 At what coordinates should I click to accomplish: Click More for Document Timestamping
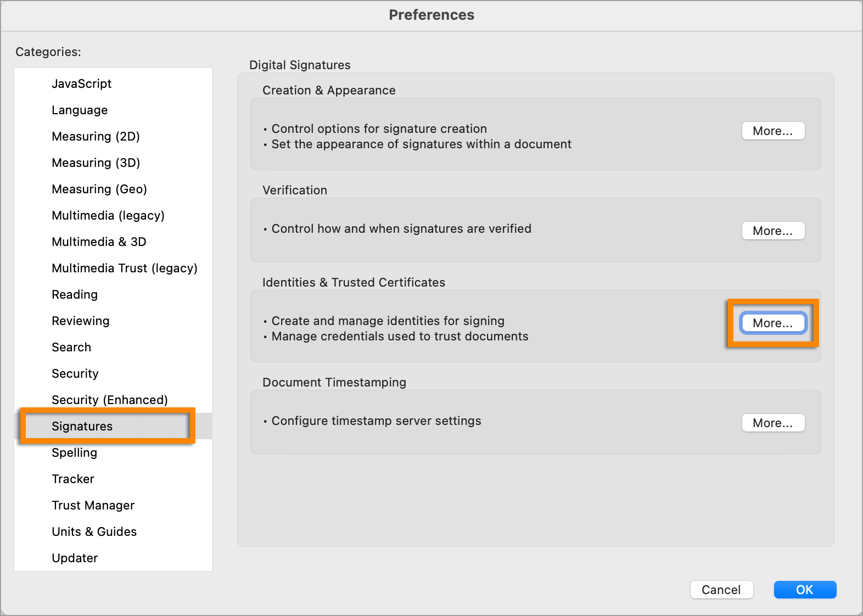(x=772, y=423)
